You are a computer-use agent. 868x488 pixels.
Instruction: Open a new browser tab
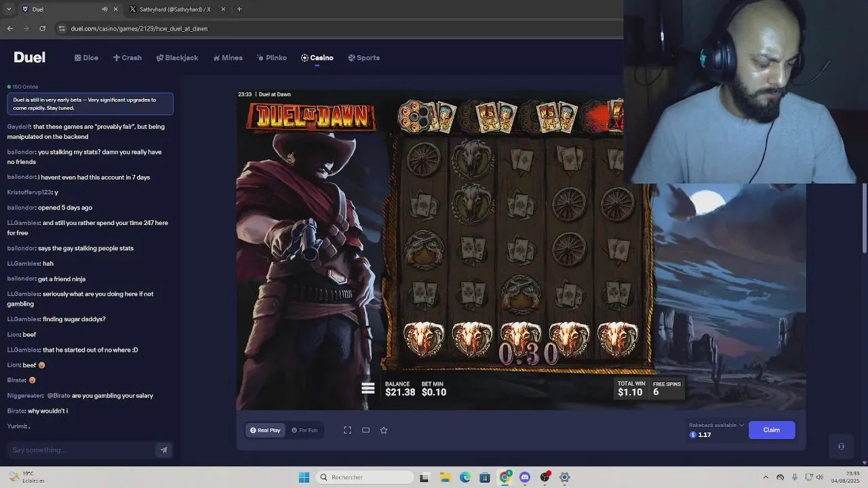[x=239, y=9]
